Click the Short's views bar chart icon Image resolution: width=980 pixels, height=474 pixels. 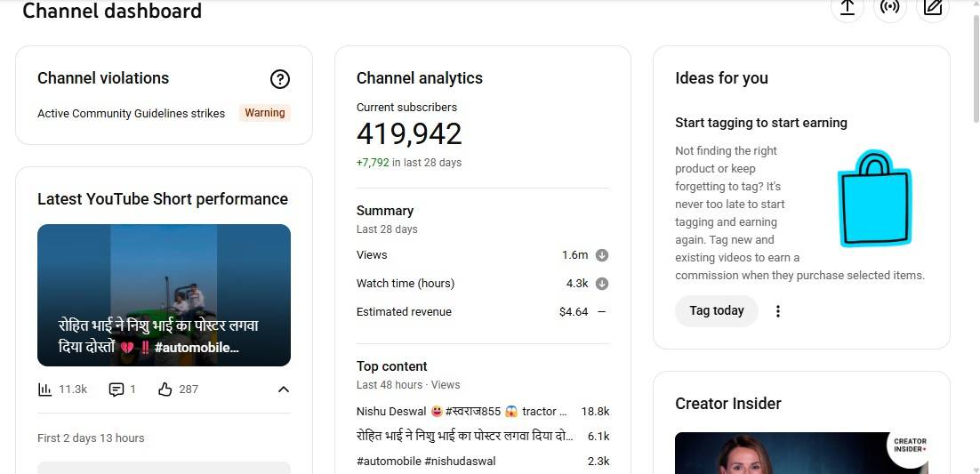45,390
